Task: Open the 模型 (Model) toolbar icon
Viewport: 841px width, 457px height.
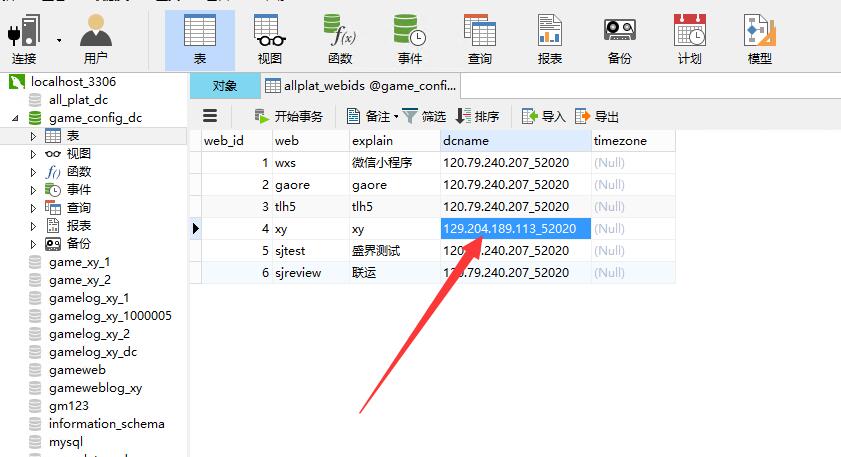Action: (759, 38)
